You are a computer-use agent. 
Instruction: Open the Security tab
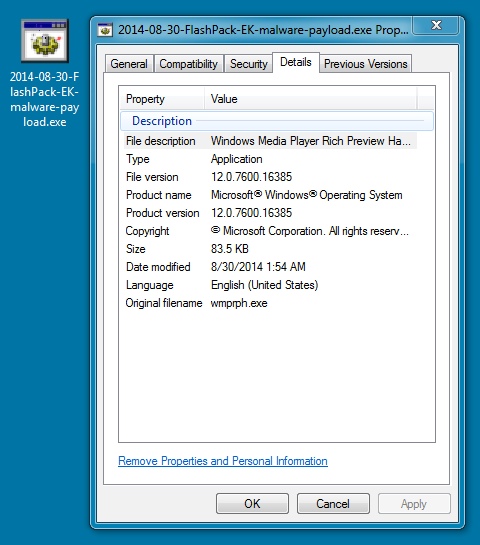249,64
